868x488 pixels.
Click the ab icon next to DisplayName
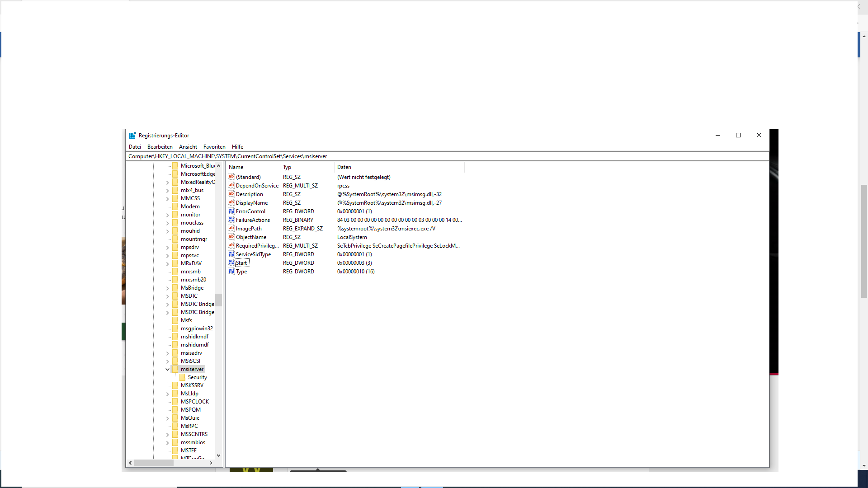click(x=231, y=202)
